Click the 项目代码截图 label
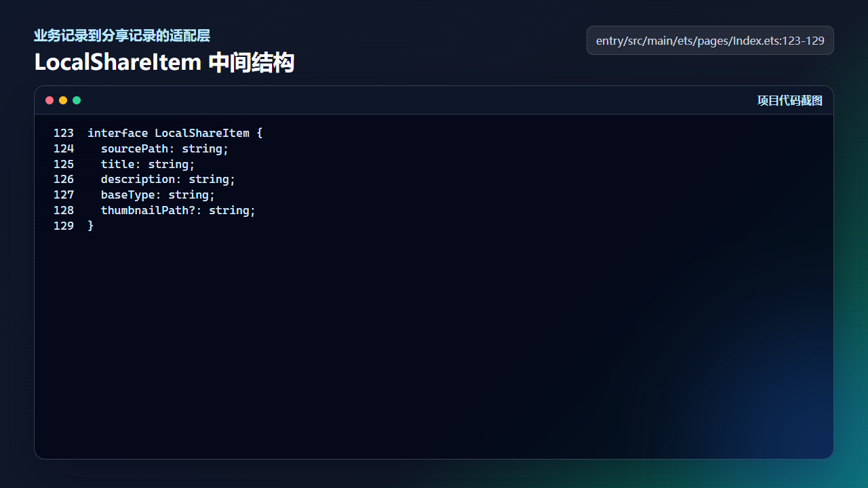Screen dimensions: 868x488 [790, 100]
